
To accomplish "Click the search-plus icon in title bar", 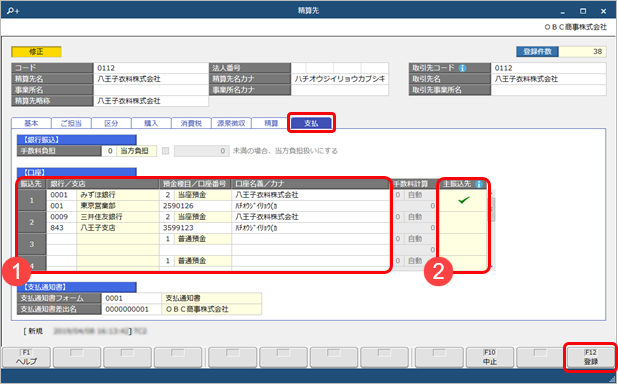I will click(13, 11).
